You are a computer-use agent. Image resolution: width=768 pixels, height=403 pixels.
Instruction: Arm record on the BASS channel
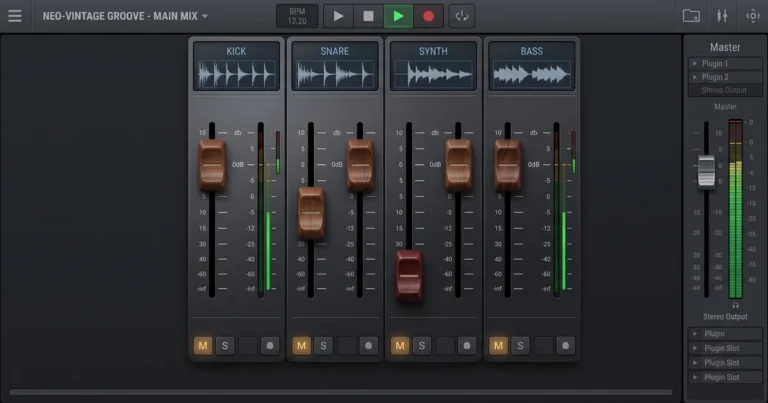565,346
